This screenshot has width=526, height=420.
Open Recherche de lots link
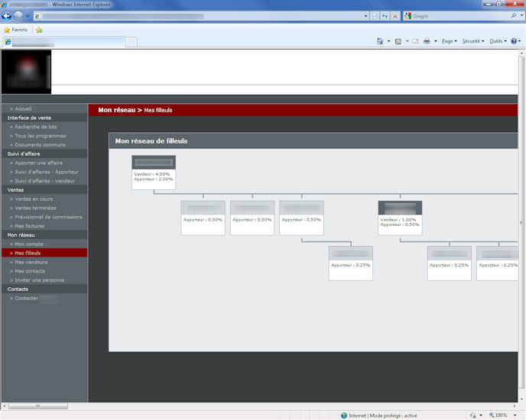[35, 127]
